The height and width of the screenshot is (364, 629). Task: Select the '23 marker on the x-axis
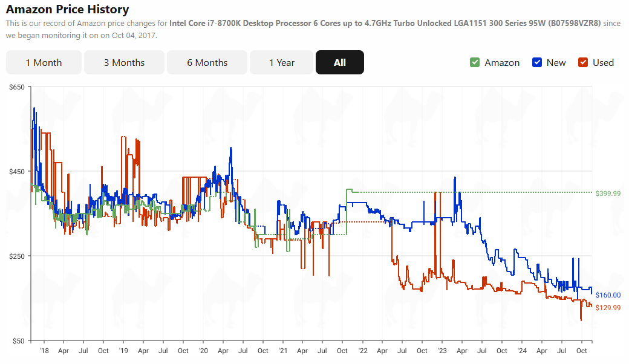click(442, 351)
